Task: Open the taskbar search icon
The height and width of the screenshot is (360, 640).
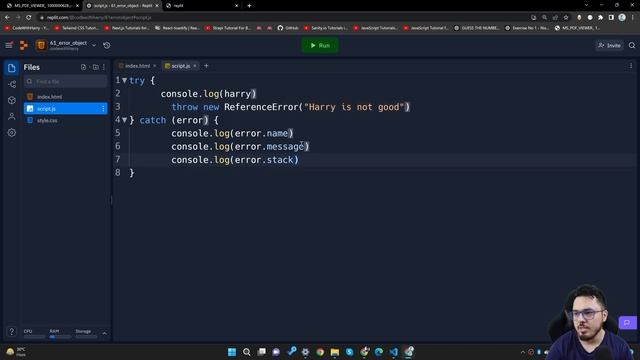Action: (247, 352)
